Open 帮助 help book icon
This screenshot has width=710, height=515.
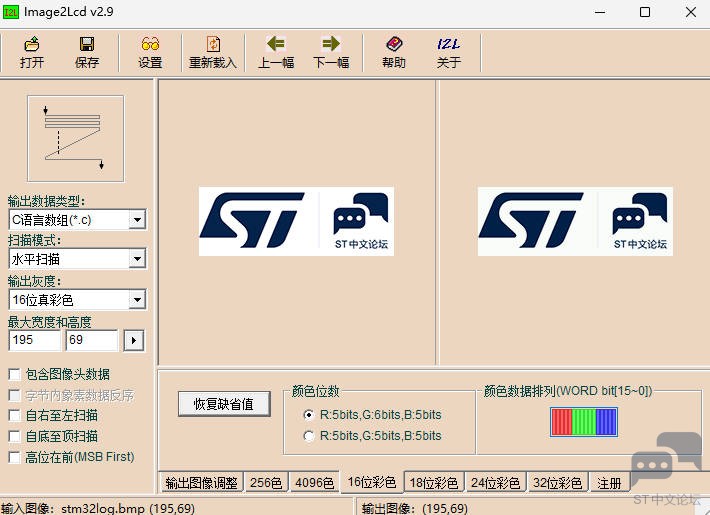click(394, 53)
